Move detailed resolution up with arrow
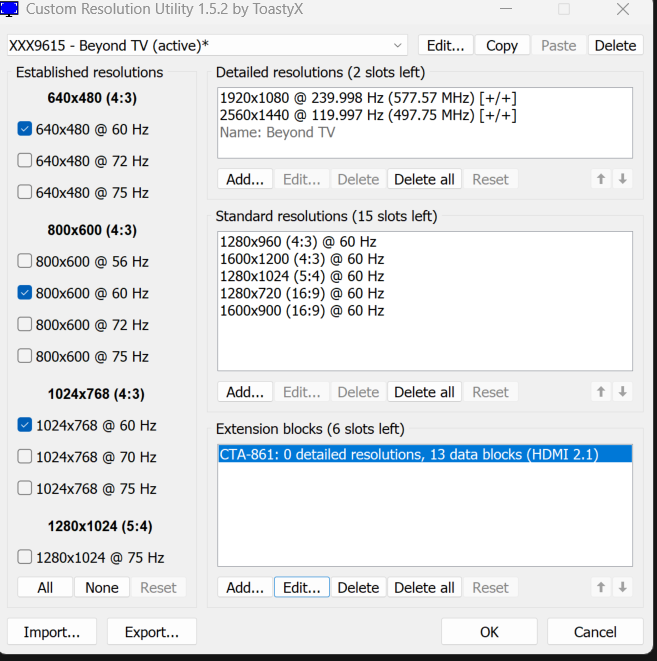This screenshot has width=657, height=661. (601, 179)
